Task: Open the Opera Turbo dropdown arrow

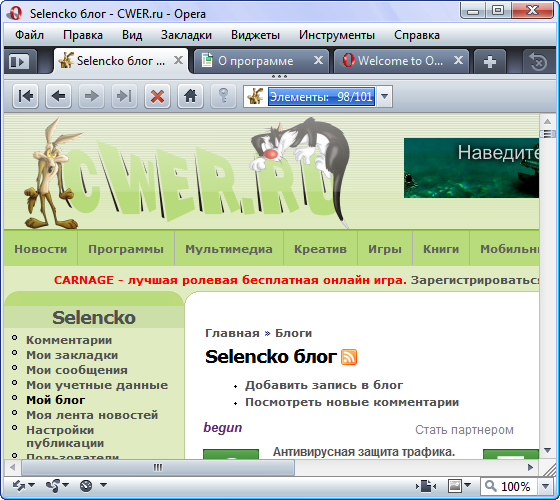Action: pos(103,485)
